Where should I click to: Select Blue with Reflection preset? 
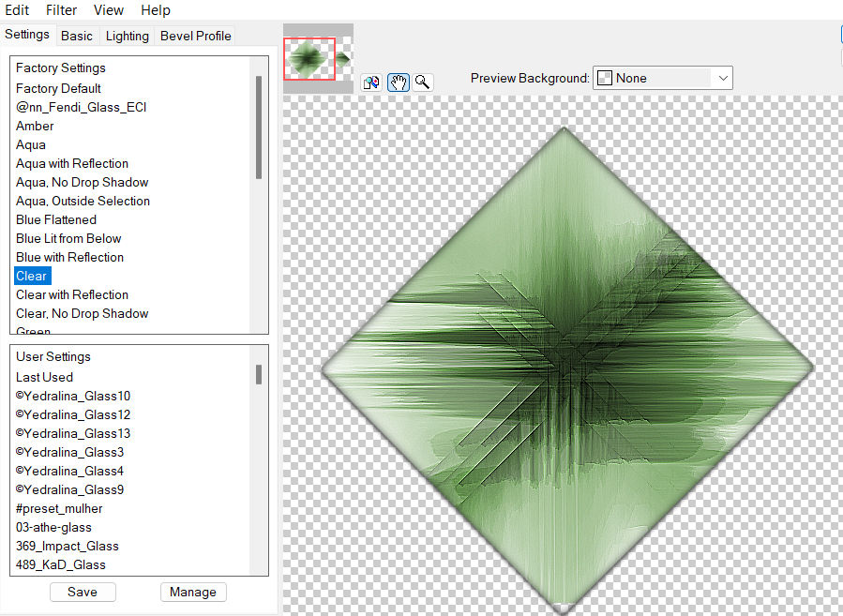[70, 258]
